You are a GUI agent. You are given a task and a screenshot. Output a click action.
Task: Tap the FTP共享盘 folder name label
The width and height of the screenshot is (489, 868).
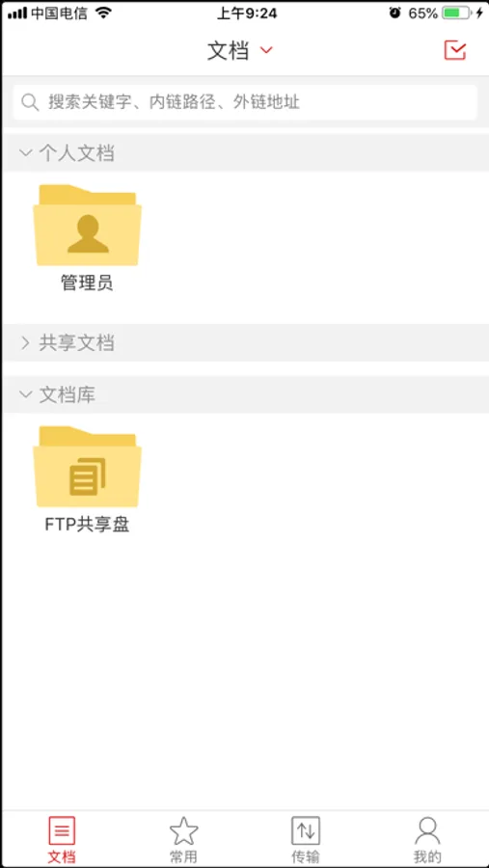coord(87,525)
